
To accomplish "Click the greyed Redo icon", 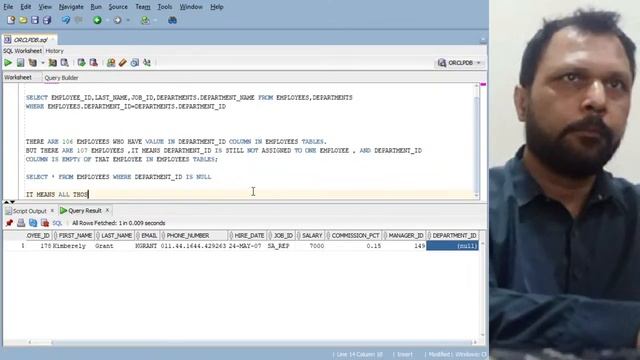I will point(79,20).
